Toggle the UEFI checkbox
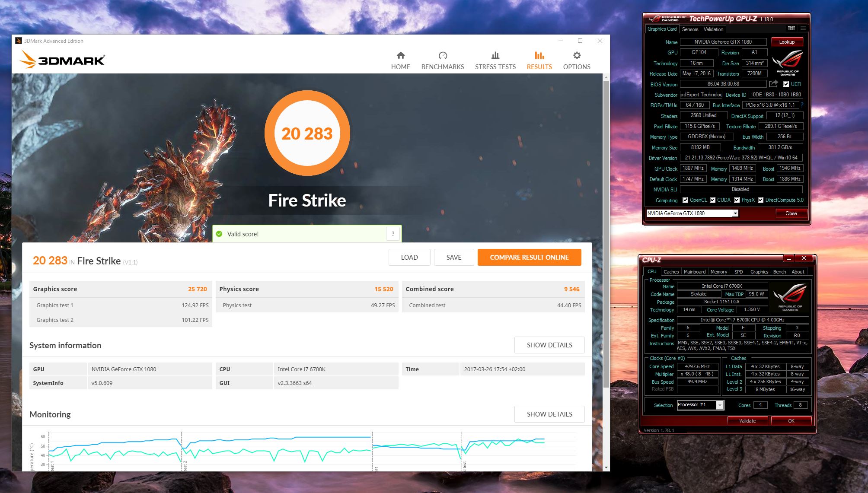 (x=786, y=84)
